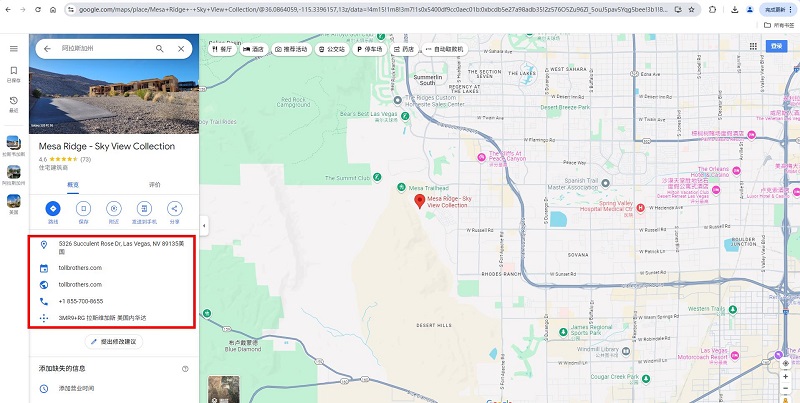Click the help icon beside 添加缺失的信息
Image resolution: width=800 pixels, height=403 pixels.
(185, 368)
